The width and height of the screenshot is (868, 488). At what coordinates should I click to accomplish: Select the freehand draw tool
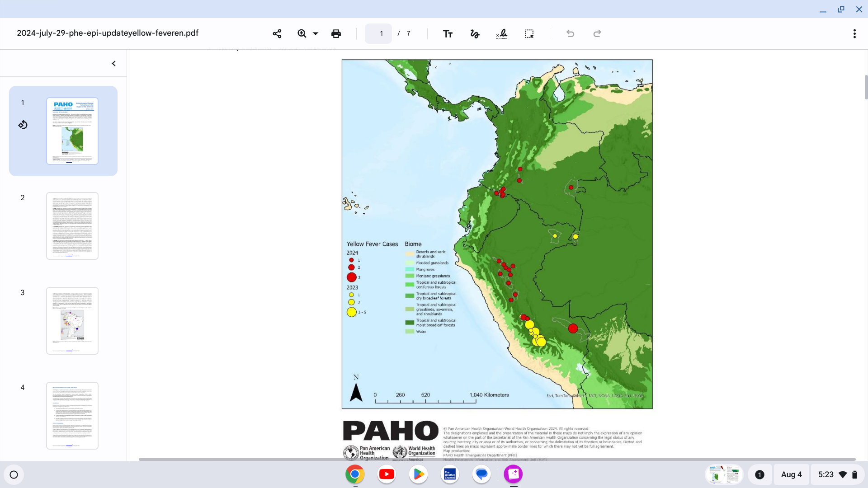[475, 33]
